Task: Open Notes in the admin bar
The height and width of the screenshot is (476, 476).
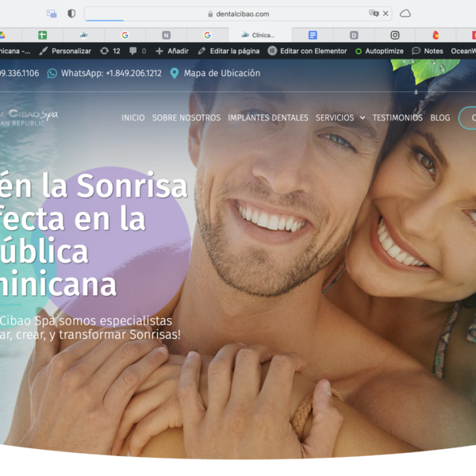Action: pos(428,51)
